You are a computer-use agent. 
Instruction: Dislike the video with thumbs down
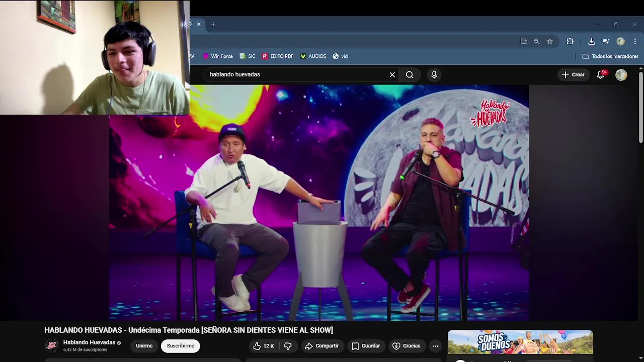288,346
